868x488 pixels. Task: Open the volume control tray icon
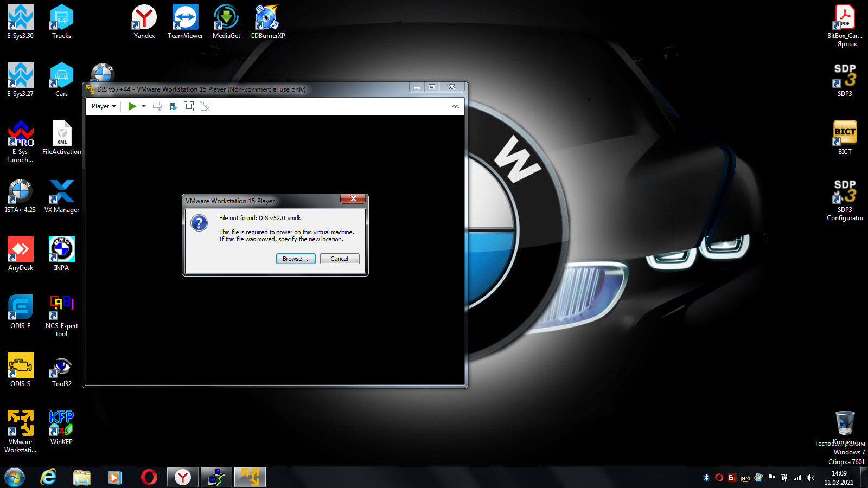(810, 478)
